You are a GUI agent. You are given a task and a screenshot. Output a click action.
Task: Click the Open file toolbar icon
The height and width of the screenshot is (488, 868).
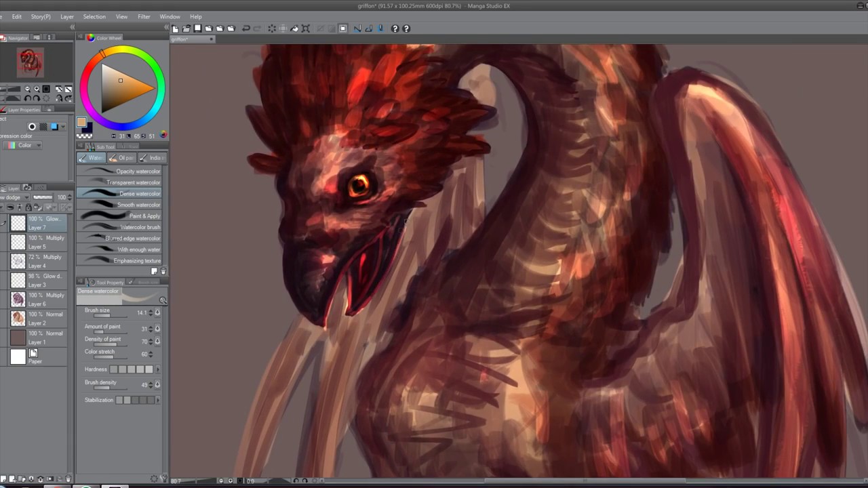point(186,28)
